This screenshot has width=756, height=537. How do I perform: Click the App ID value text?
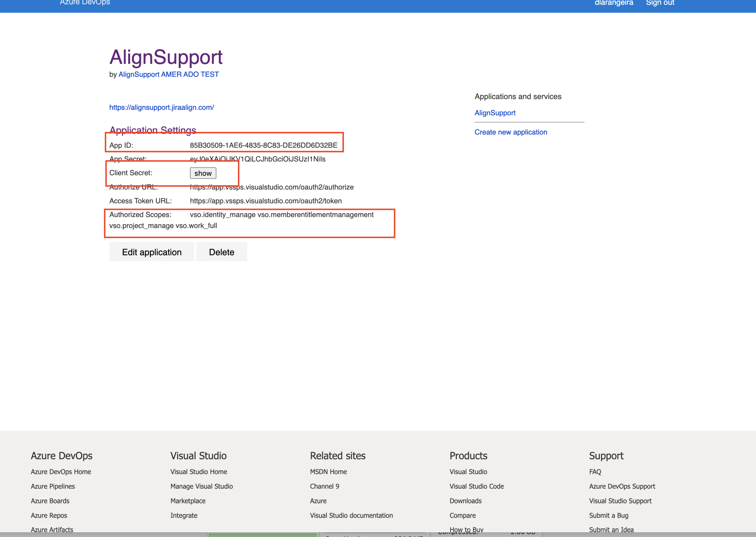263,145
